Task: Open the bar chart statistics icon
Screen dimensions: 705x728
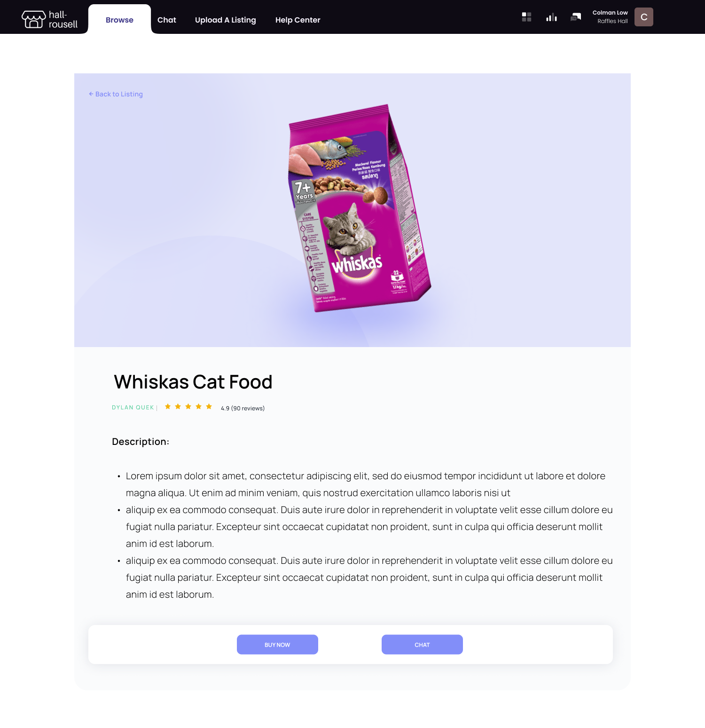Action: 551,17
